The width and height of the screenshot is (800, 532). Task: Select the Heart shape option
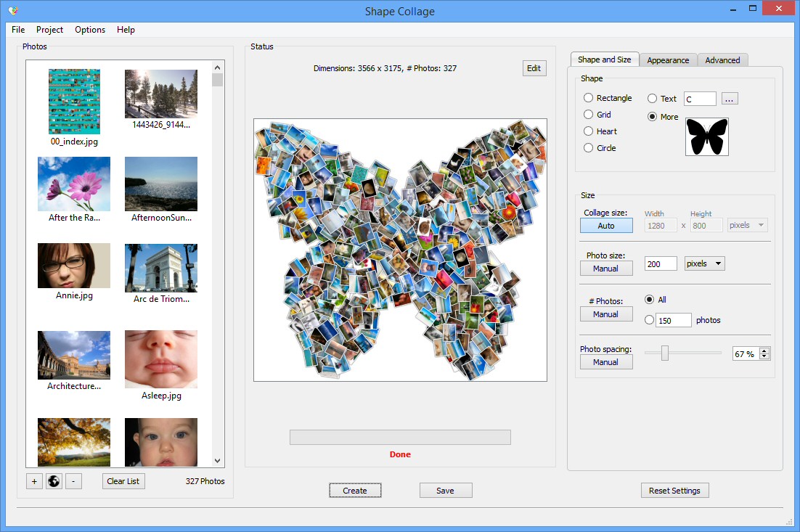pos(588,131)
